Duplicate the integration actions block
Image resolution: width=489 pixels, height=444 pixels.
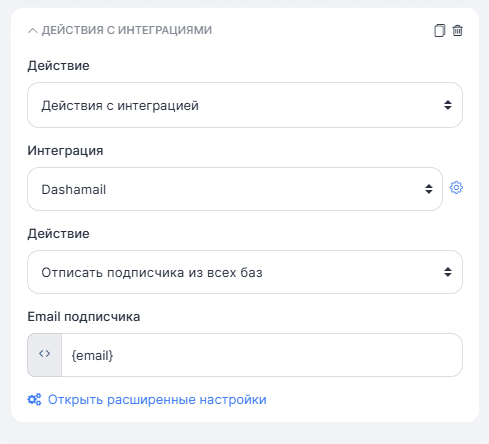[x=439, y=30]
